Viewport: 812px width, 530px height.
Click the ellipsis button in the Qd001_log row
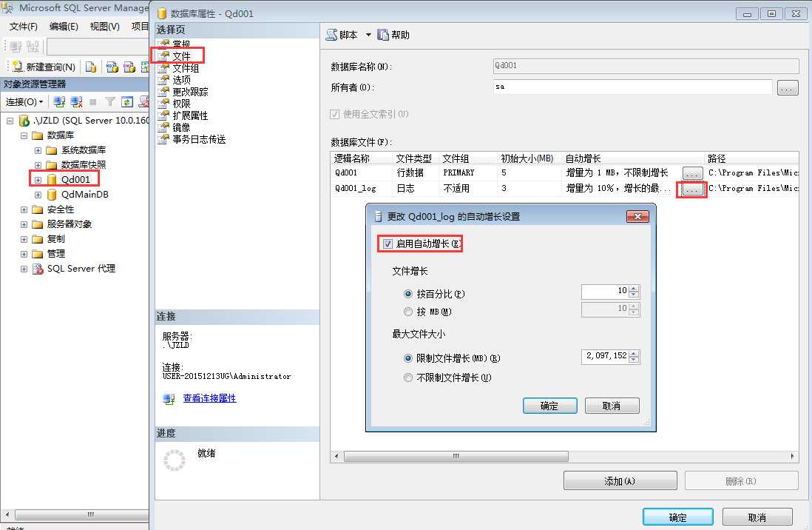tap(692, 189)
